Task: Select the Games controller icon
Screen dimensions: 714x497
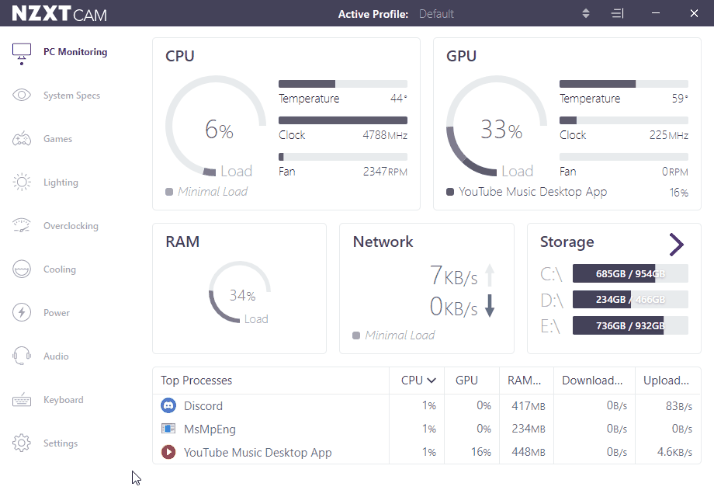Action: point(21,139)
